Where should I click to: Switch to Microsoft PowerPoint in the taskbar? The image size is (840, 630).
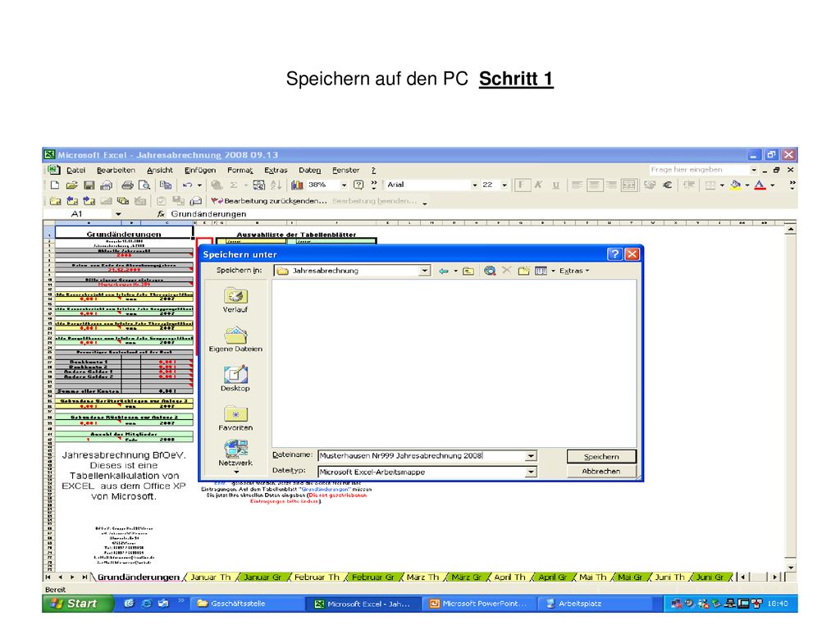point(479,604)
